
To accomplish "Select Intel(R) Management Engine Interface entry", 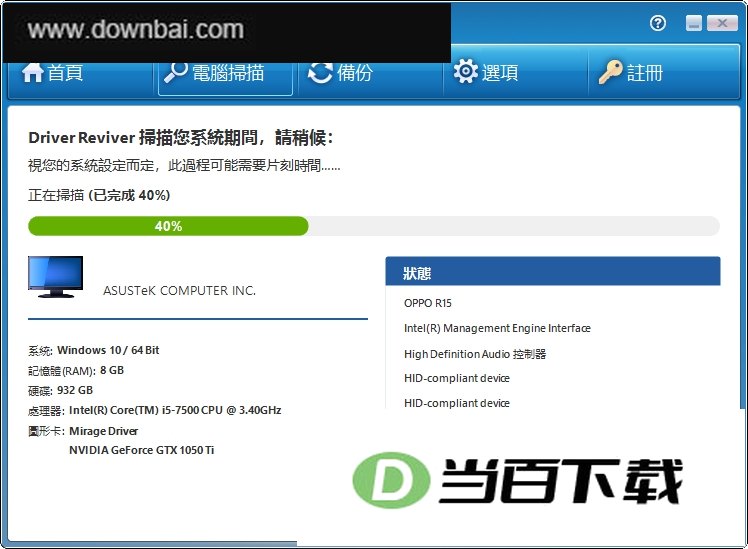I will click(x=497, y=328).
